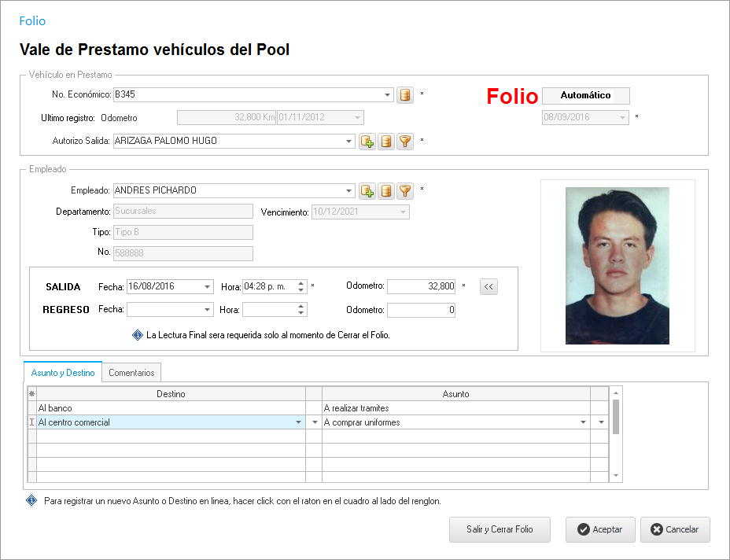The width and height of the screenshot is (730, 560).
Task: Switch to the Comentarios tab
Action: tap(131, 373)
